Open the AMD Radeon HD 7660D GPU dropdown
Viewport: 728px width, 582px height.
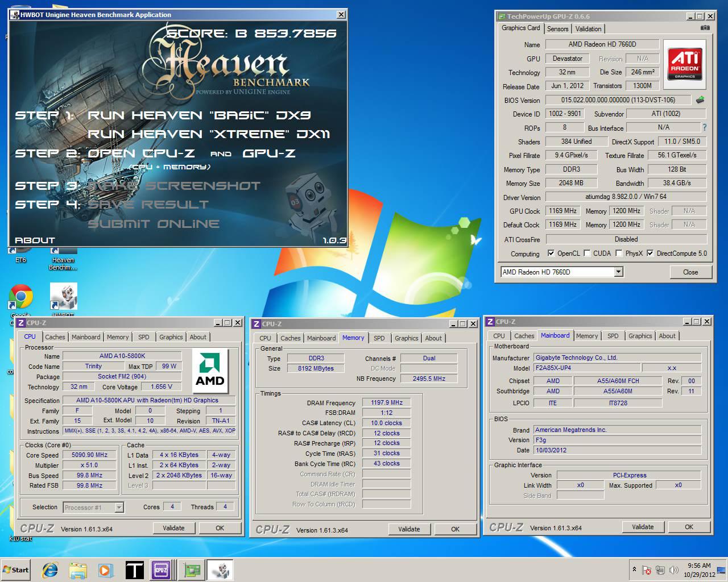click(x=618, y=272)
